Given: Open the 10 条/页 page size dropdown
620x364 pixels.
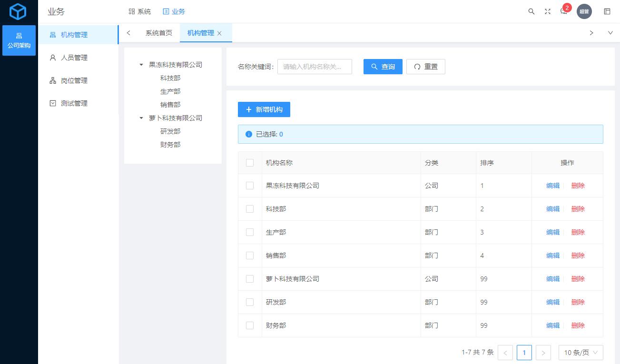Looking at the screenshot, I should (580, 353).
